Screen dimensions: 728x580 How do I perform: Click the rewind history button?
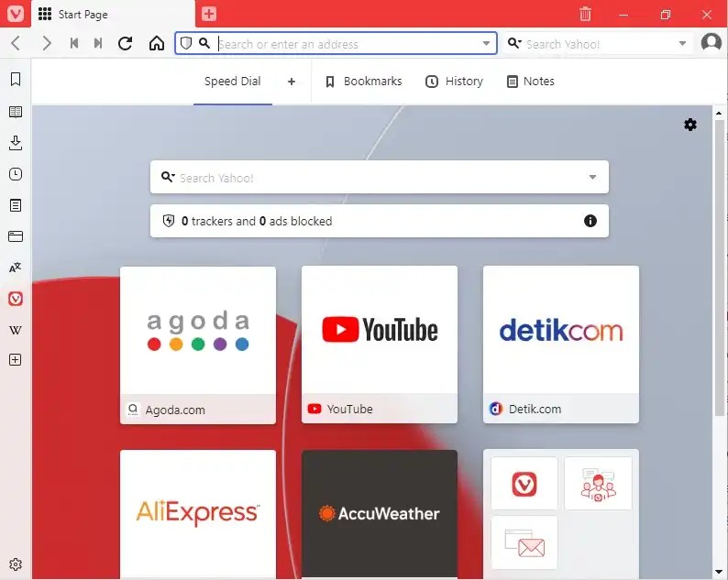point(74,44)
